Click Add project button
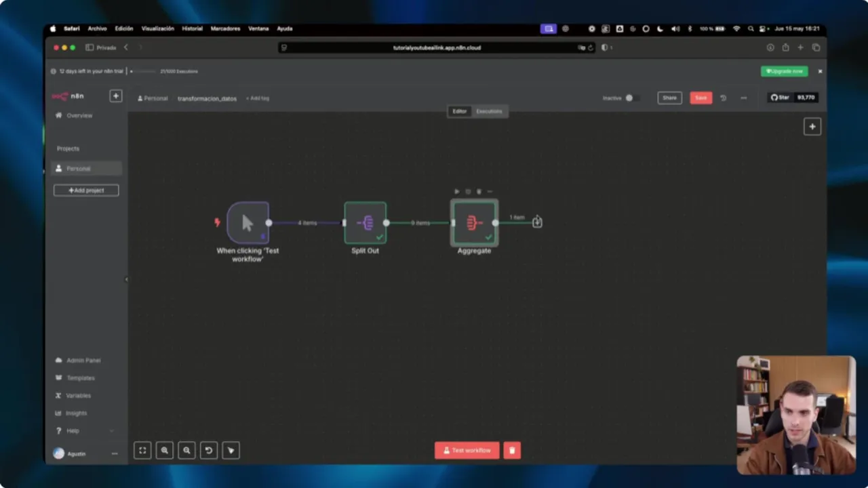The height and width of the screenshot is (488, 868). [86, 190]
